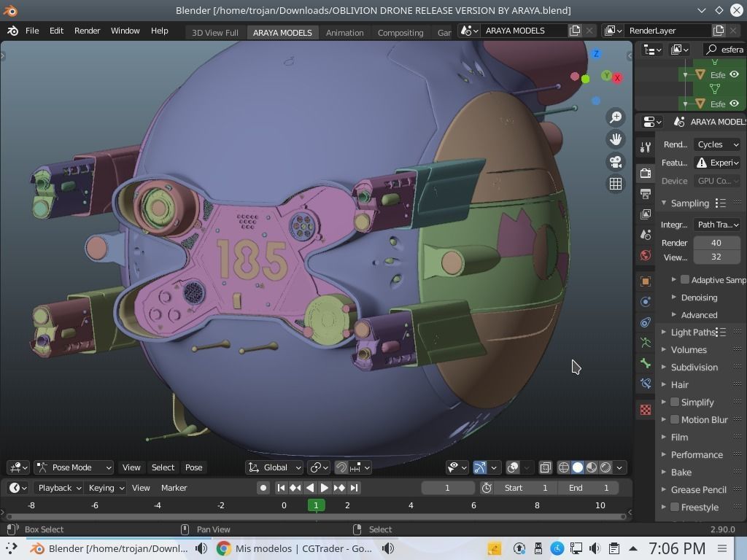
Task: Switch to rendered viewport shading
Action: 605,467
